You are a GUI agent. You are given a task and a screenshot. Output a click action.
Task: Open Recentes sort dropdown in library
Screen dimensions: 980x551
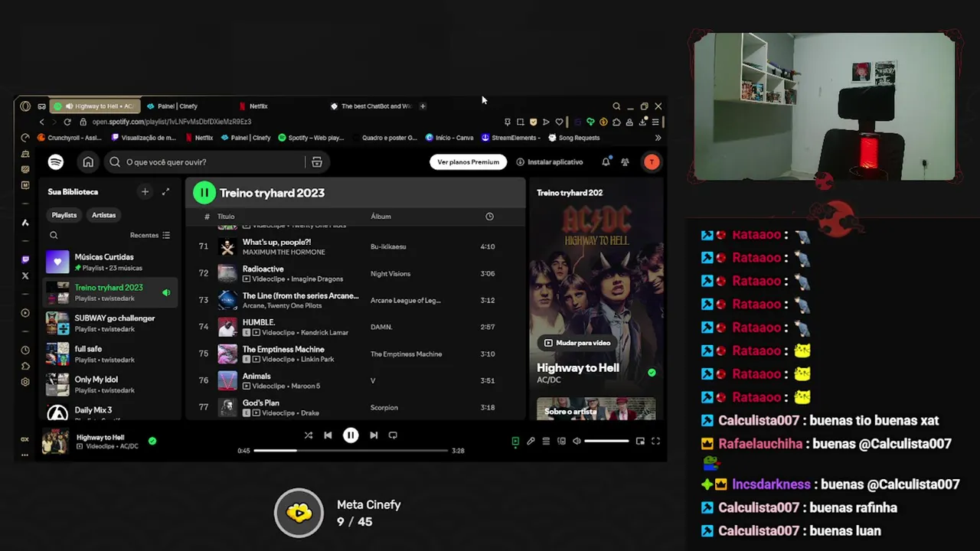click(x=150, y=236)
